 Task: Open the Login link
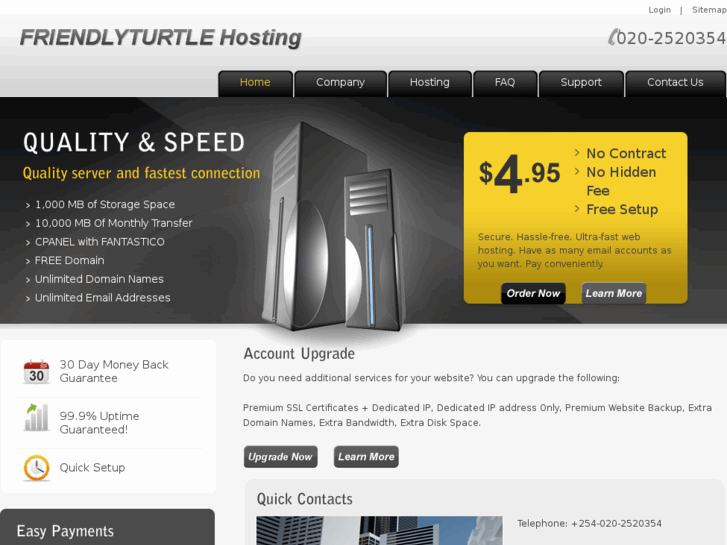659,10
